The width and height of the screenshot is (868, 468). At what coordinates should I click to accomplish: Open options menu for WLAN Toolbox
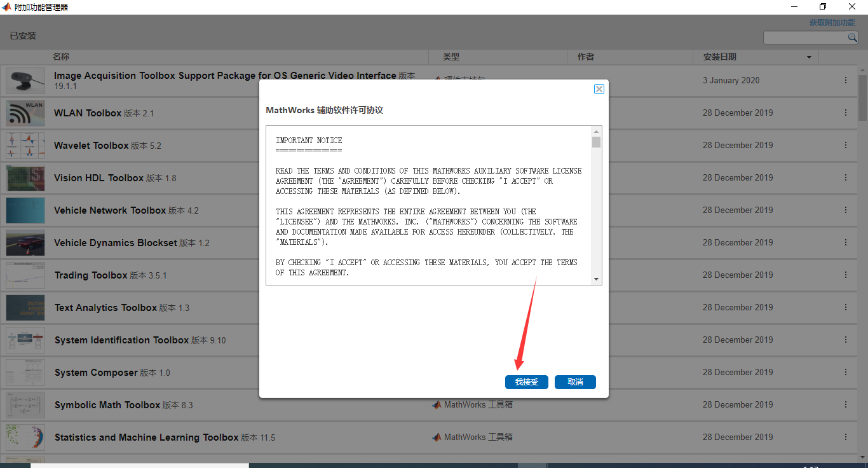846,113
